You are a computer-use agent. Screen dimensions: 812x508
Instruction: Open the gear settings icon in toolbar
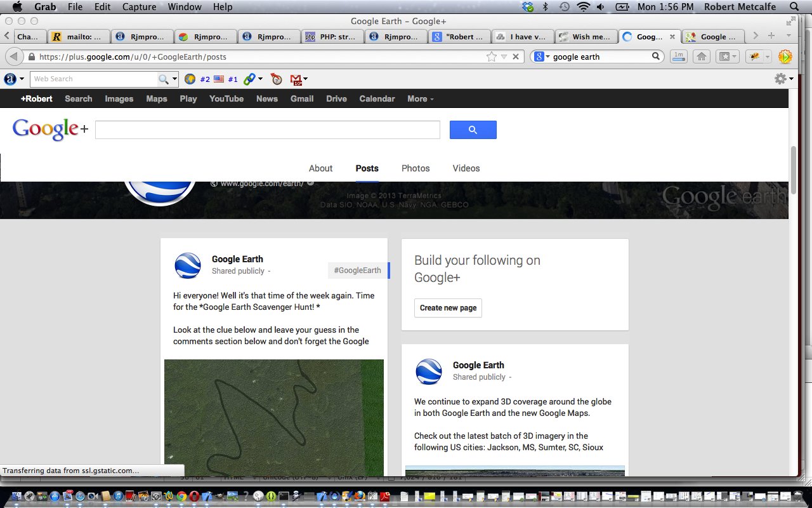[780, 79]
